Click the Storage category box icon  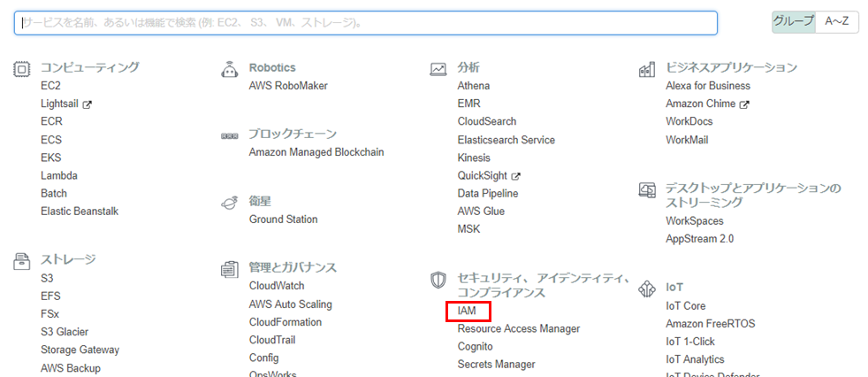[21, 261]
